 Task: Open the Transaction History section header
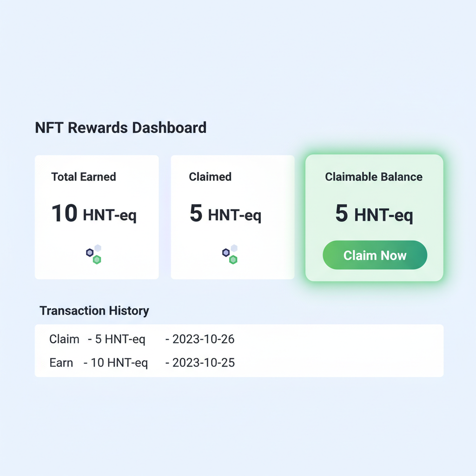[x=94, y=311]
